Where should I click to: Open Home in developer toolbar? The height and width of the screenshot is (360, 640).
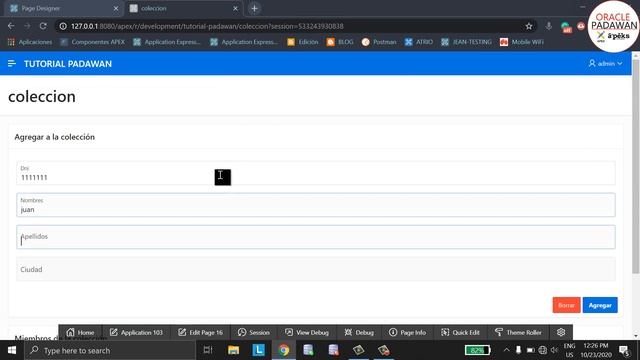80,332
